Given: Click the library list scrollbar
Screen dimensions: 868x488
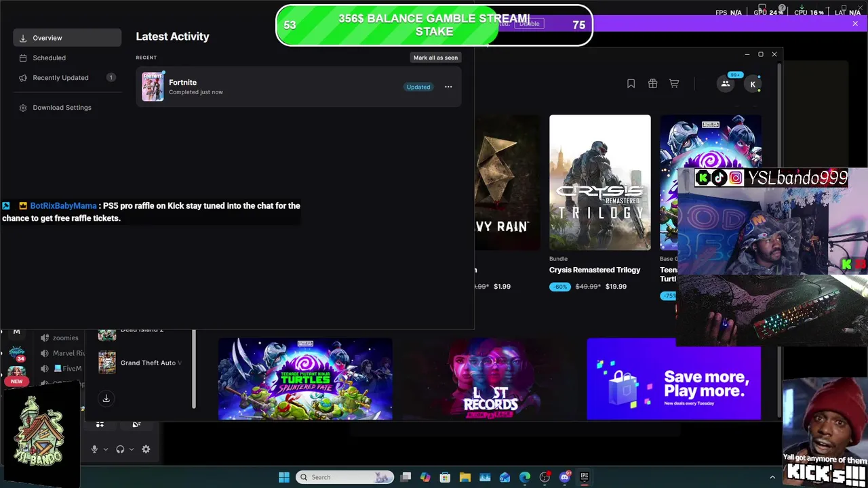Looking at the screenshot, I should 194,369.
